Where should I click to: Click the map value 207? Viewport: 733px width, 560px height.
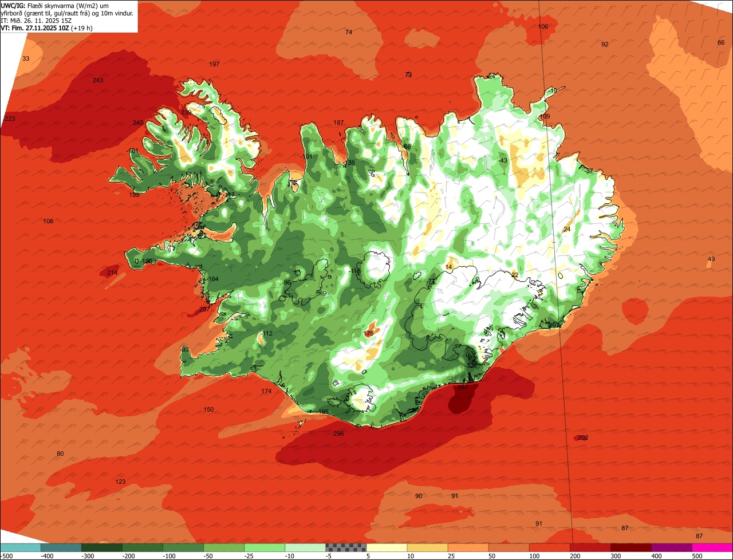(x=204, y=309)
